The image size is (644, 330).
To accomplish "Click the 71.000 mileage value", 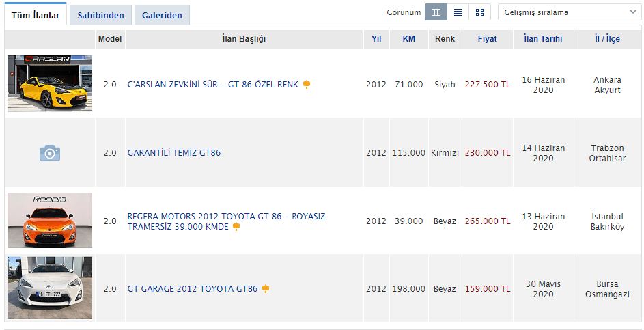I will pos(408,85).
